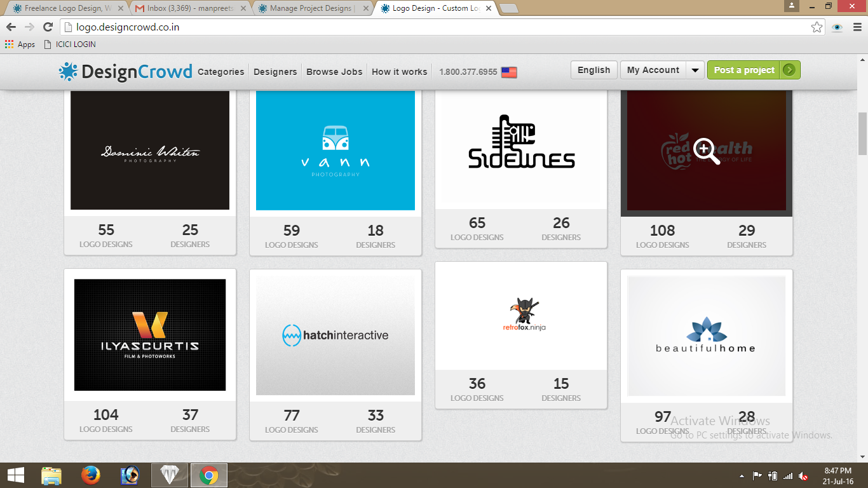Bookmark page with star icon
The image size is (868, 488).
pyautogui.click(x=817, y=27)
